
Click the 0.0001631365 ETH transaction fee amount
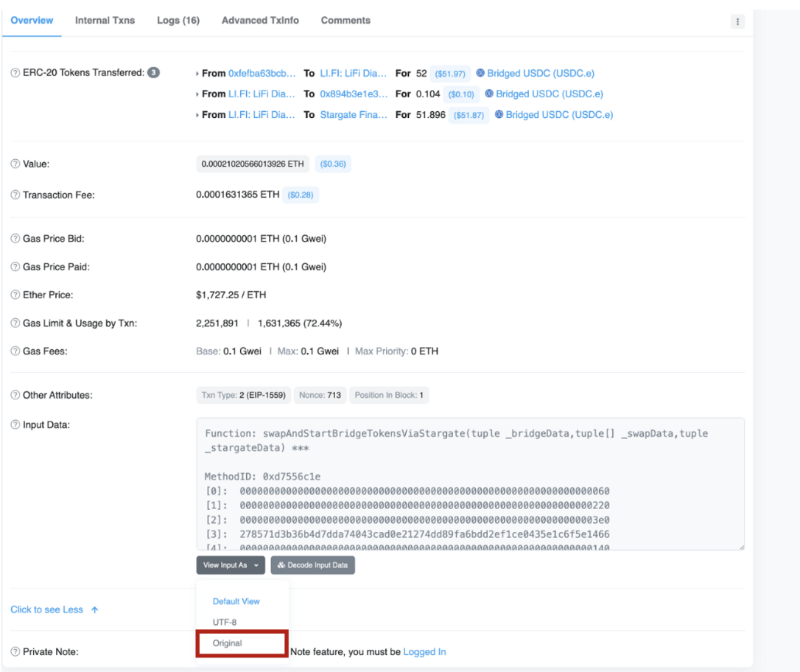pos(238,195)
